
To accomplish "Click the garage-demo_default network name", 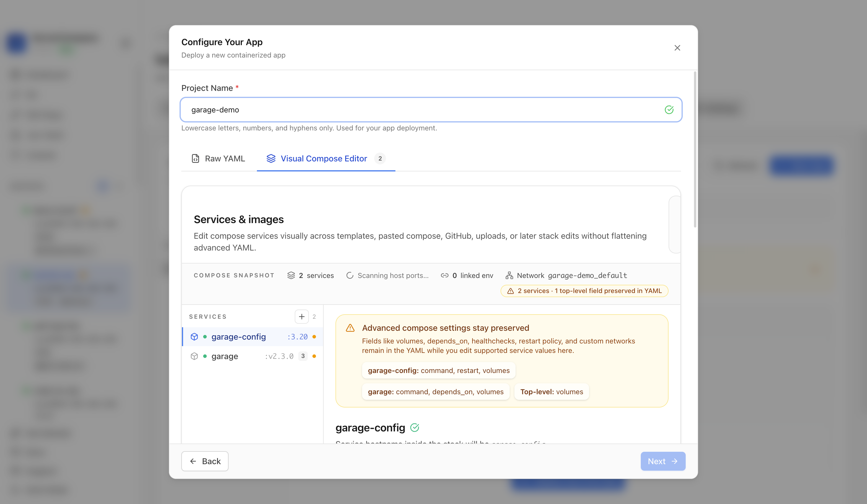I will (x=587, y=275).
